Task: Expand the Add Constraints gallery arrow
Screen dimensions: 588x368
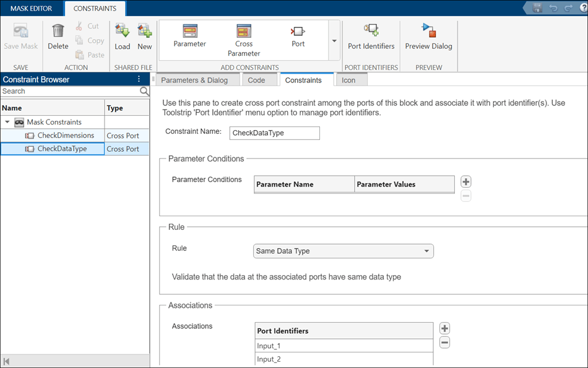Action: [x=334, y=41]
